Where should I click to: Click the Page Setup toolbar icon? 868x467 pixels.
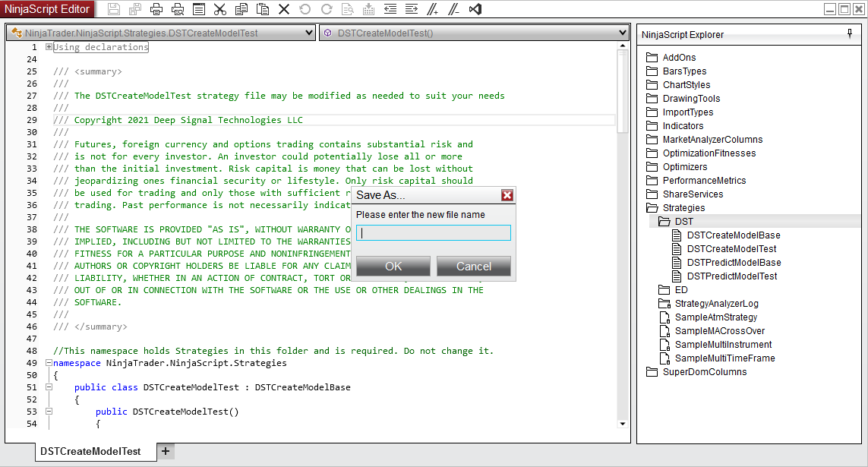pyautogui.click(x=199, y=9)
